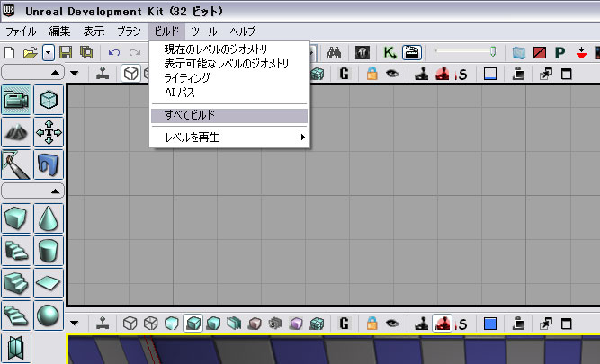The width and height of the screenshot is (600, 364).
Task: Open the recent files dropdown beside the folder icon
Action: 49,52
